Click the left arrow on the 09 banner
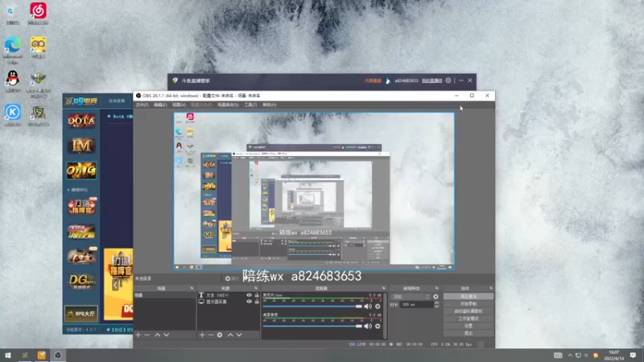644x362 pixels. pos(115,285)
